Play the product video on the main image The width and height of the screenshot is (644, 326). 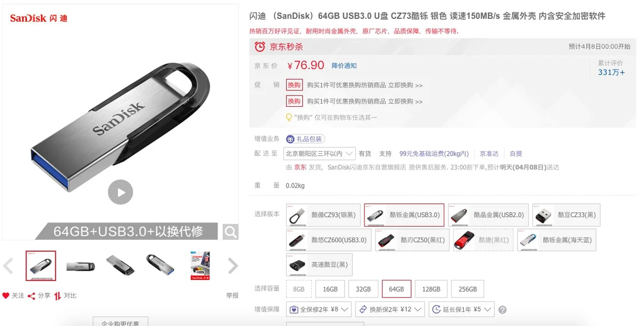pyautogui.click(x=120, y=192)
